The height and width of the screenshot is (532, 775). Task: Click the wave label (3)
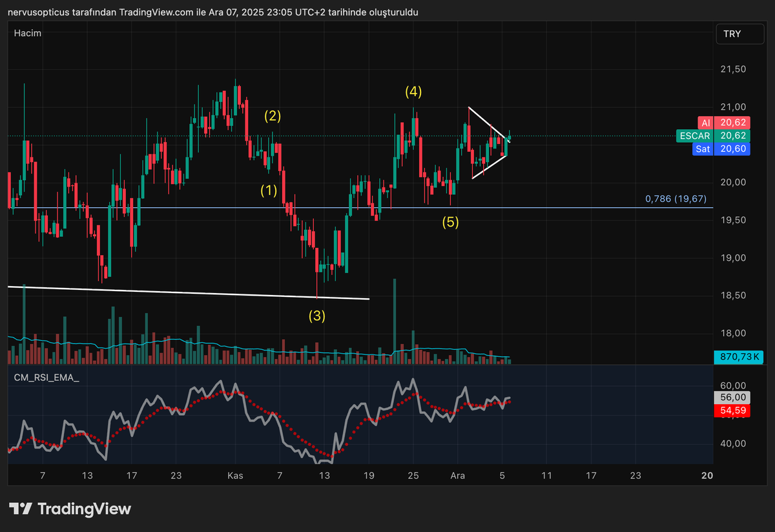316,316
